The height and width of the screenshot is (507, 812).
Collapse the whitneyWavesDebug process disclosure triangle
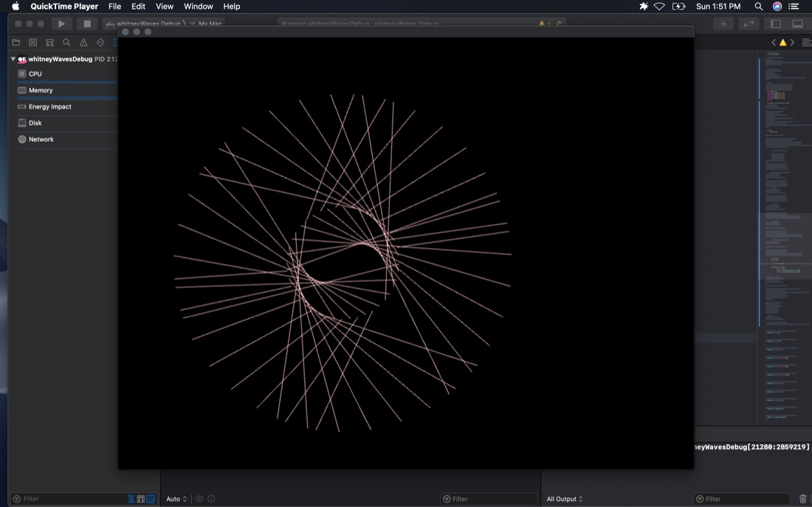click(13, 59)
